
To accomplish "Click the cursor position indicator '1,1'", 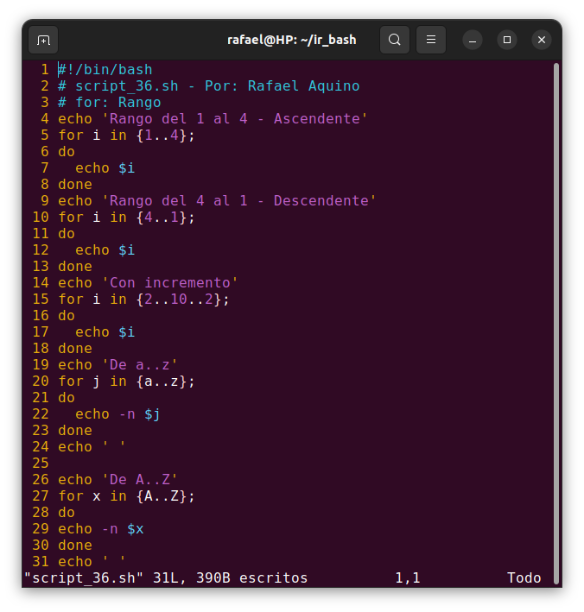I will tap(408, 578).
